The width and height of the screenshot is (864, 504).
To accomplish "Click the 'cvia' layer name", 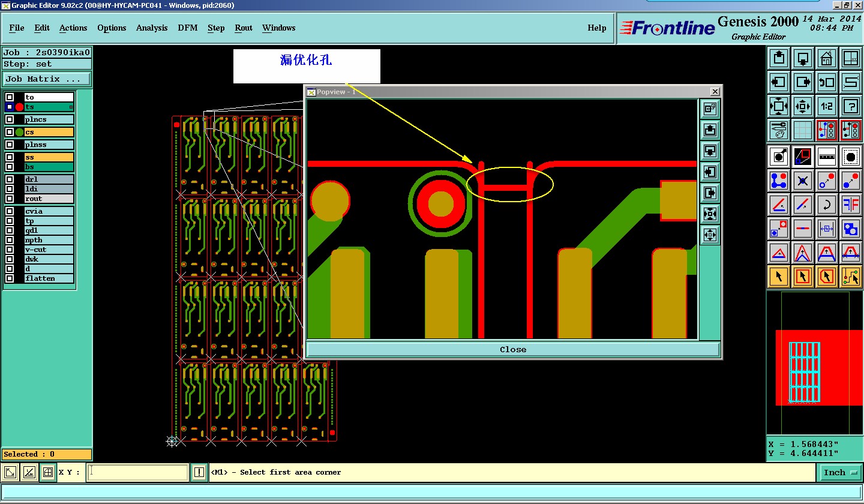I will tap(49, 211).
